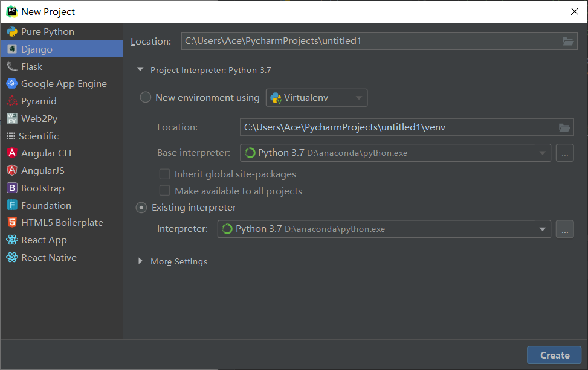Toggle Make available to all projects checkbox

[164, 191]
